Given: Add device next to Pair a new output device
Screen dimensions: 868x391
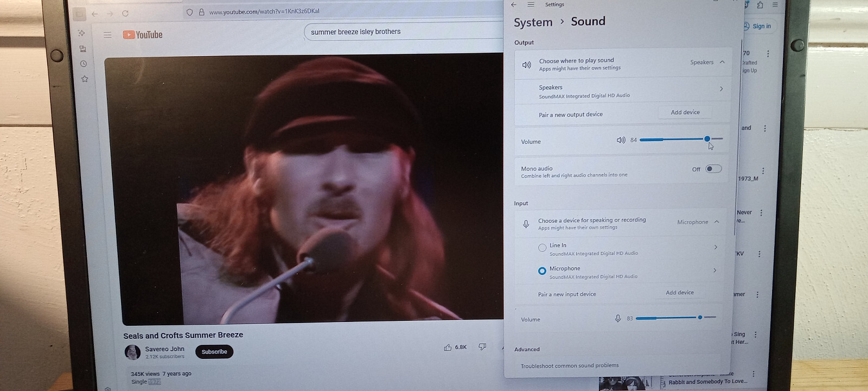Looking at the screenshot, I should [685, 112].
